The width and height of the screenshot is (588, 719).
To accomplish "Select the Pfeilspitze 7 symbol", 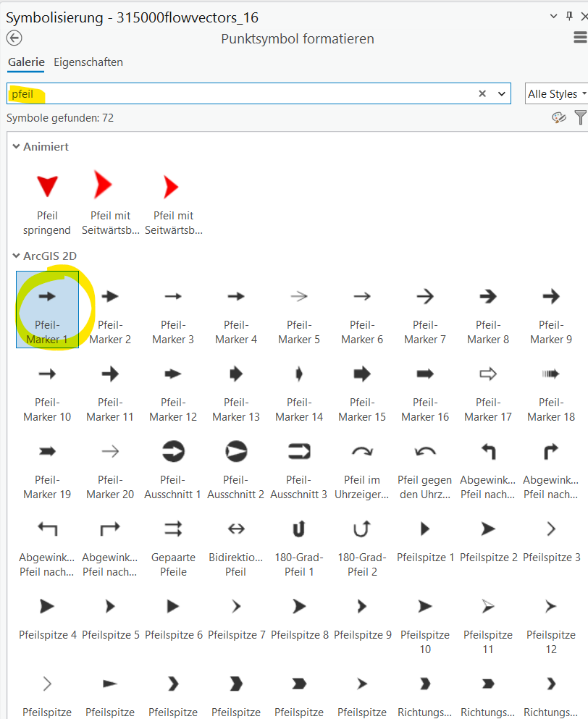I will (236, 620).
